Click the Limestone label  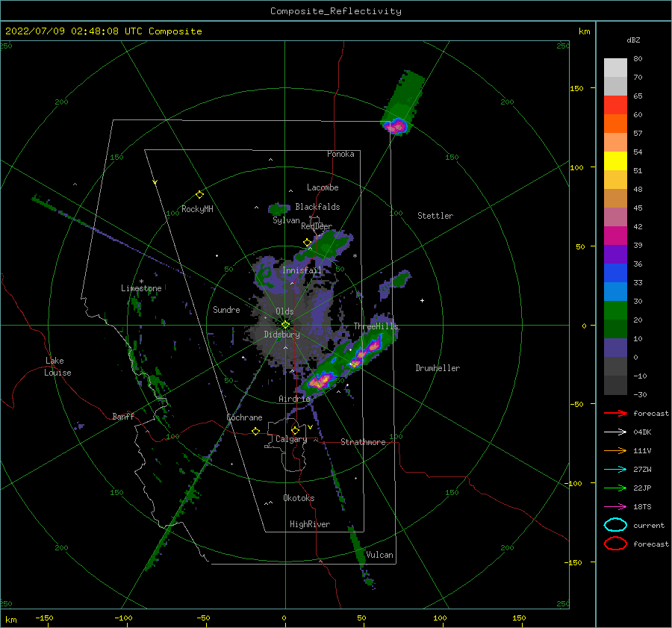141,288
